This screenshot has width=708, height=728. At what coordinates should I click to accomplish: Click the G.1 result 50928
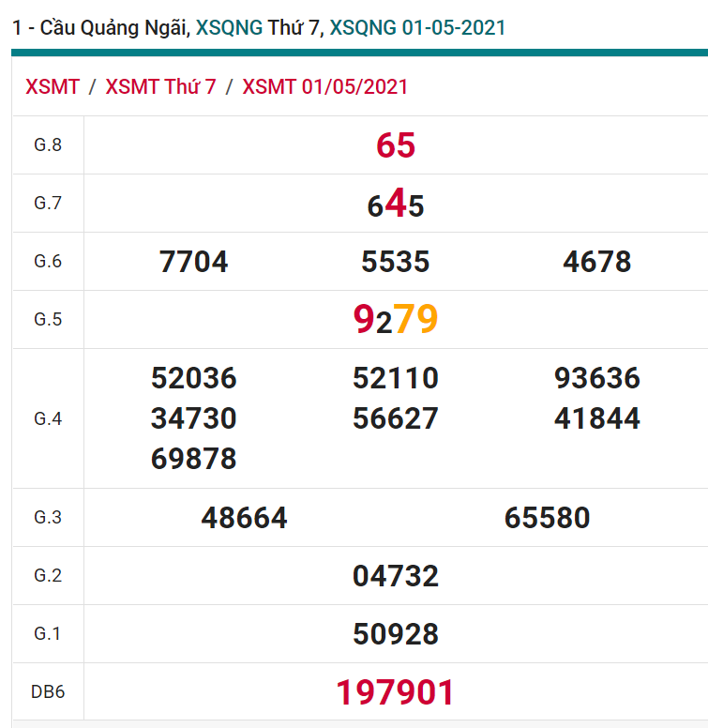pos(396,634)
